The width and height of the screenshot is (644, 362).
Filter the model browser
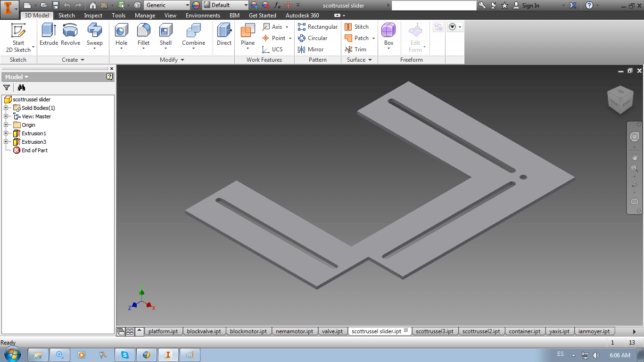click(x=7, y=87)
